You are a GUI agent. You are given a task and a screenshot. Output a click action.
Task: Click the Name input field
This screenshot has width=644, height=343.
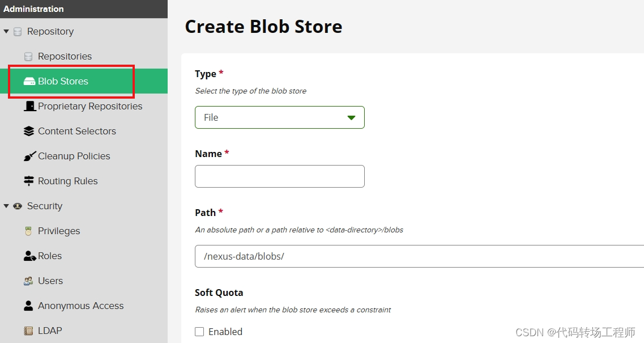tap(279, 176)
